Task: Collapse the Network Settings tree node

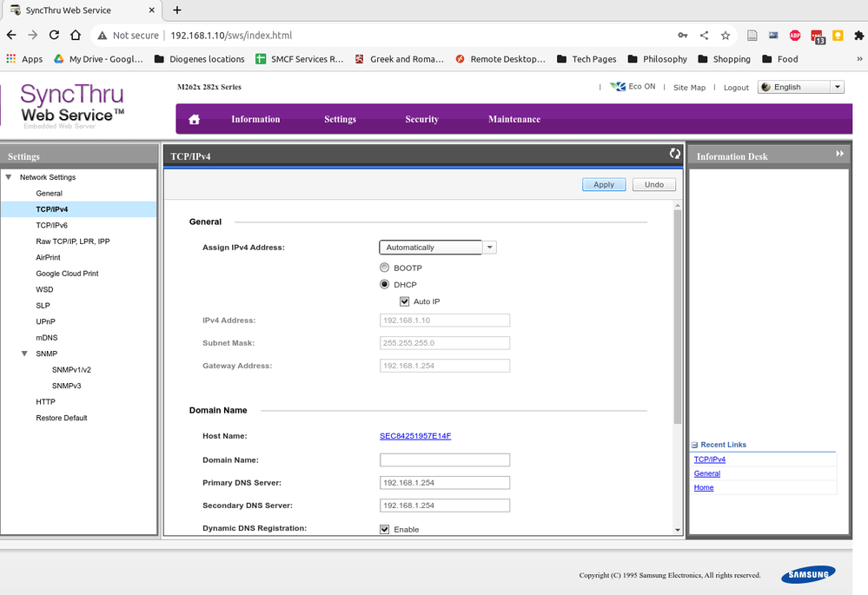Action: [x=9, y=177]
